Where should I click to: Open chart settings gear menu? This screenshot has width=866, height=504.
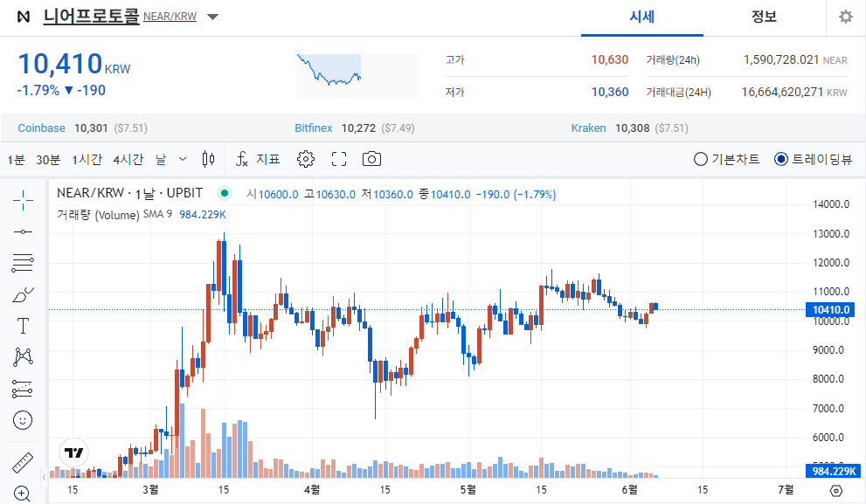coord(306,159)
